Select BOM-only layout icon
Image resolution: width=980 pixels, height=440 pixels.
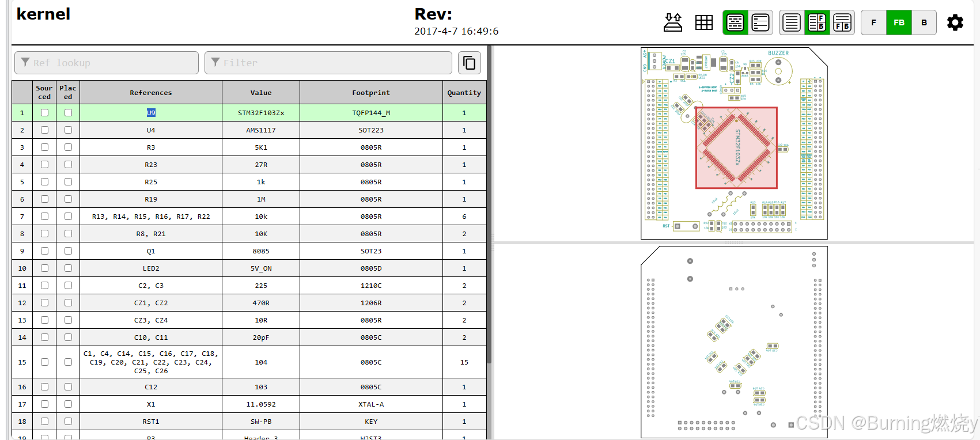pos(792,22)
